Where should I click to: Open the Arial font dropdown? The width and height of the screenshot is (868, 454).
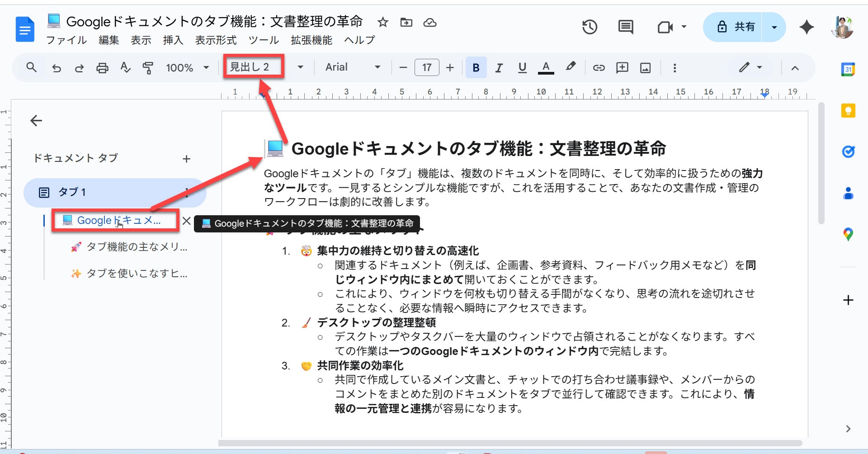point(353,67)
